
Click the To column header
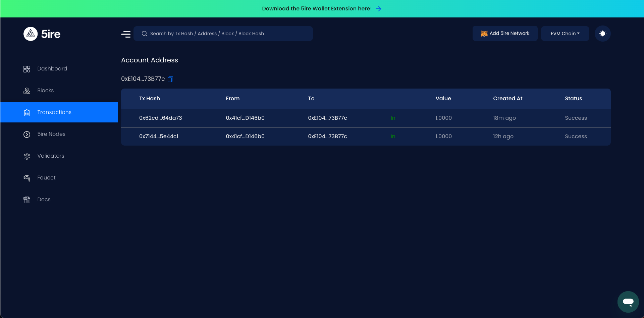tap(311, 99)
